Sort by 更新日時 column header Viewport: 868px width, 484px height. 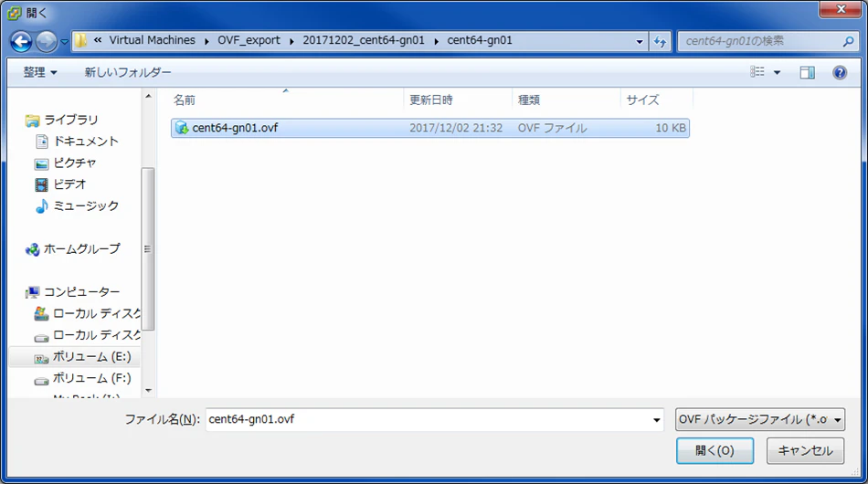click(458, 100)
